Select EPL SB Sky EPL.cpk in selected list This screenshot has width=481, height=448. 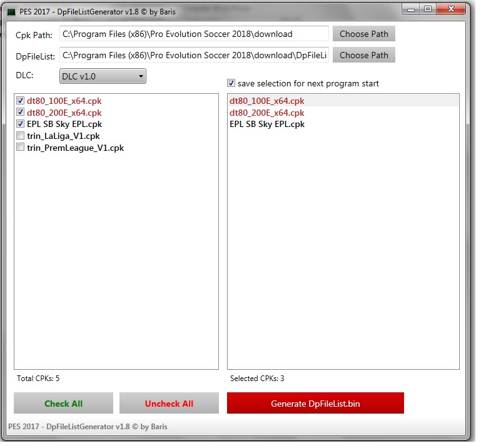pyautogui.click(x=343, y=124)
